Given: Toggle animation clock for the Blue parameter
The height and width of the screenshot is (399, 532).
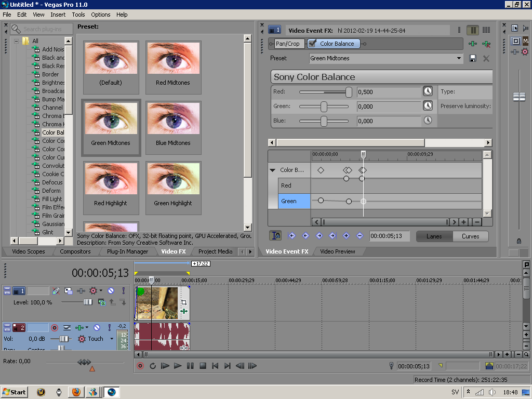Looking at the screenshot, I should tap(428, 121).
